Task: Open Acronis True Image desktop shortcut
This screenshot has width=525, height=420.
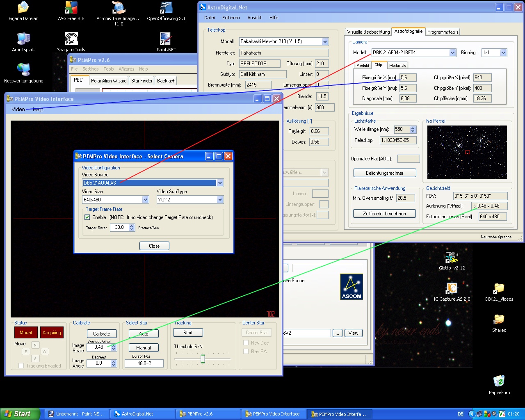Action: click(x=119, y=13)
